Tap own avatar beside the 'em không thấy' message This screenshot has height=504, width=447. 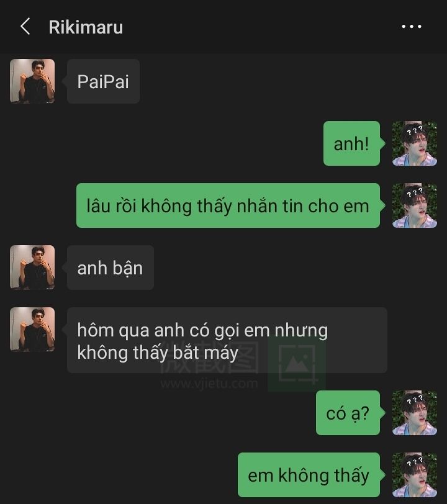coord(415,475)
